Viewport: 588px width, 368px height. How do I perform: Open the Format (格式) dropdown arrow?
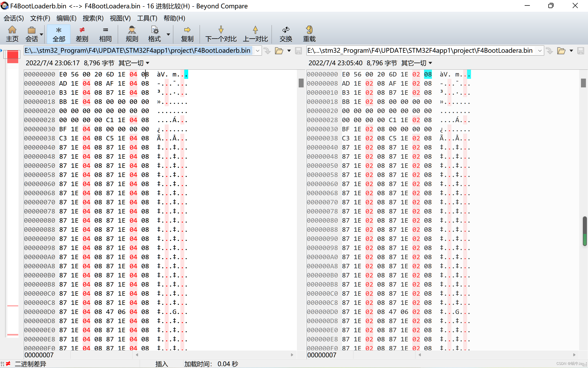tap(168, 34)
